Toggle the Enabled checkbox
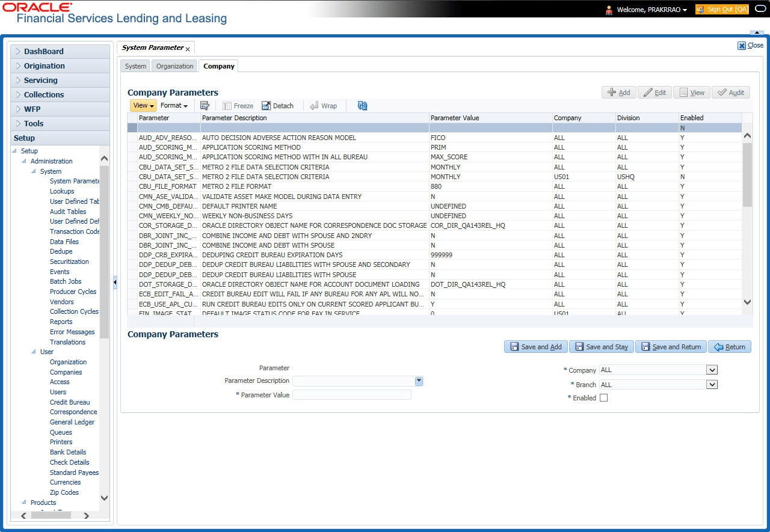The height and width of the screenshot is (532, 770). point(603,398)
